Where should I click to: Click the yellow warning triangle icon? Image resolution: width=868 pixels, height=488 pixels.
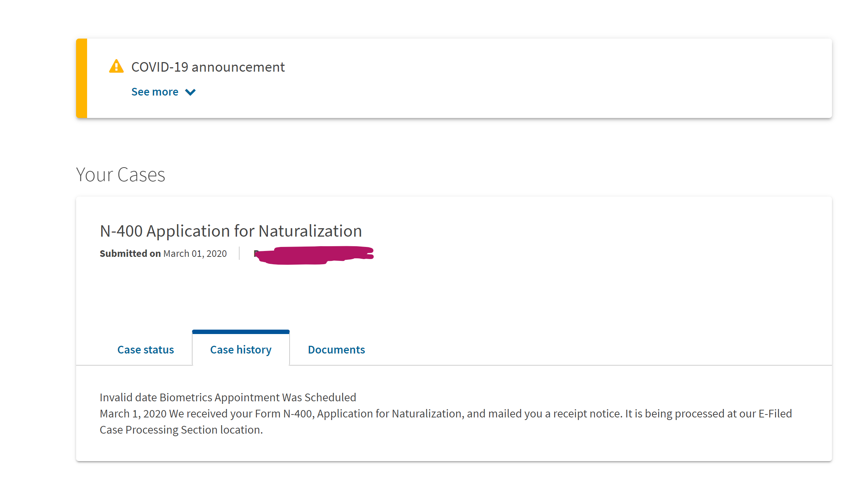116,67
